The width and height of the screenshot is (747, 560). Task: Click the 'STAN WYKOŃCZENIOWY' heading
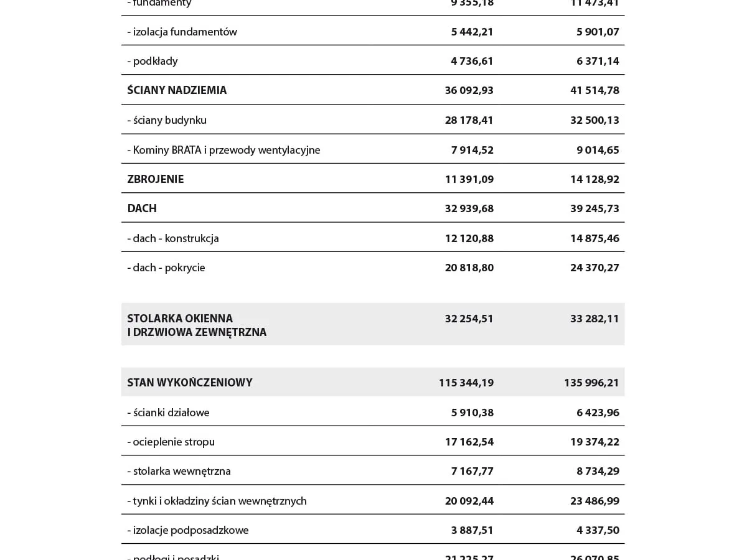(190, 383)
